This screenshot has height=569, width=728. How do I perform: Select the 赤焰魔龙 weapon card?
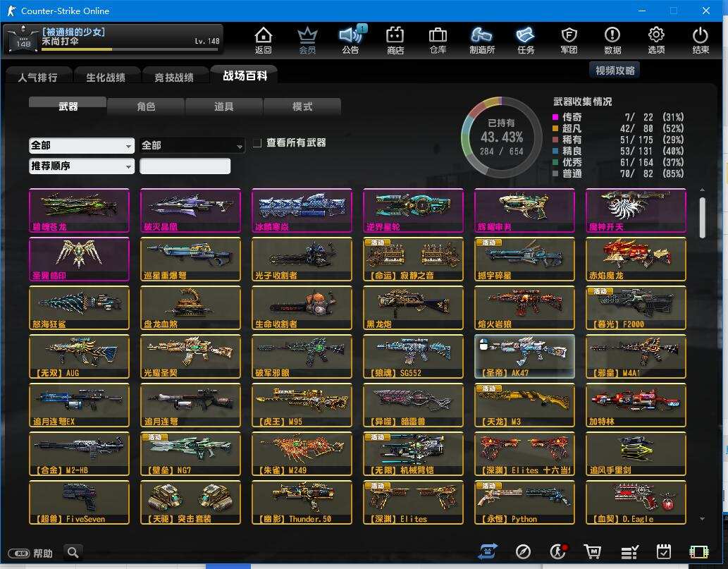pos(636,259)
